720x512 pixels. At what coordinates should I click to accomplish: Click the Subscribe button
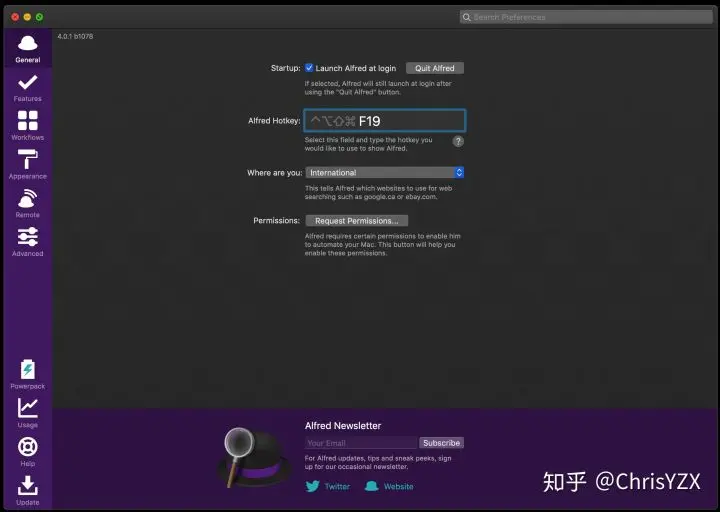pos(441,443)
